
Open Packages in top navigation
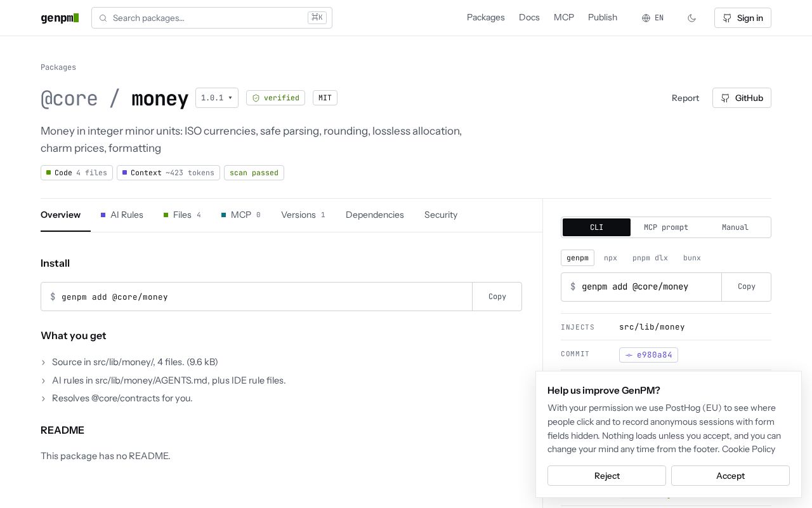486,18
